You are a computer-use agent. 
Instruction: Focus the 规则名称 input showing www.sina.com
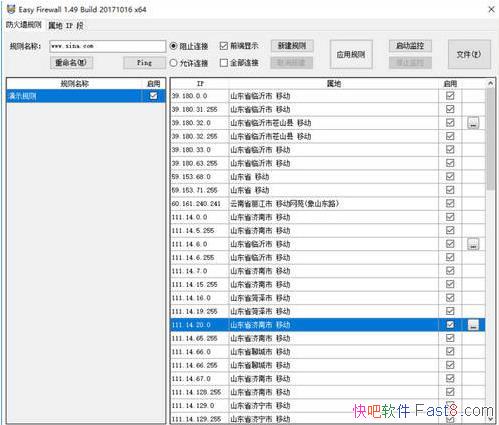point(107,46)
